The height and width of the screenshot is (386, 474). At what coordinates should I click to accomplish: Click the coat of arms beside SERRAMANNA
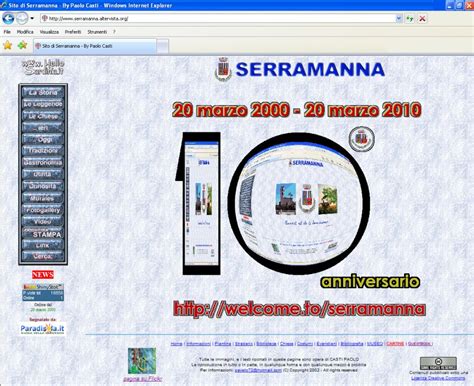click(223, 70)
